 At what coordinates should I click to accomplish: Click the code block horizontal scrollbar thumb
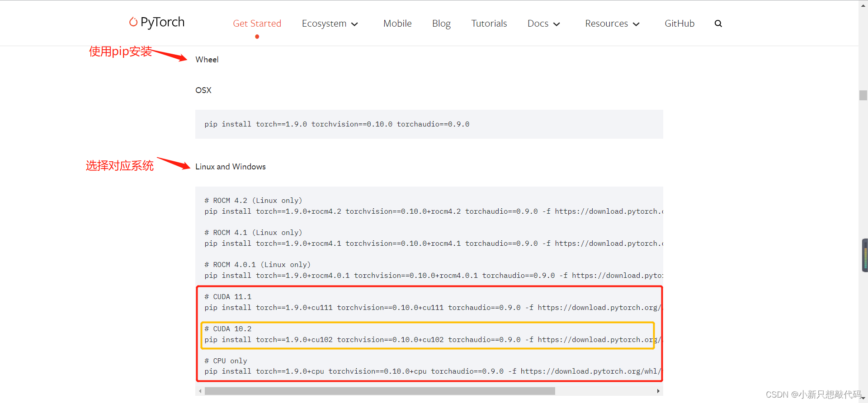pos(380,391)
